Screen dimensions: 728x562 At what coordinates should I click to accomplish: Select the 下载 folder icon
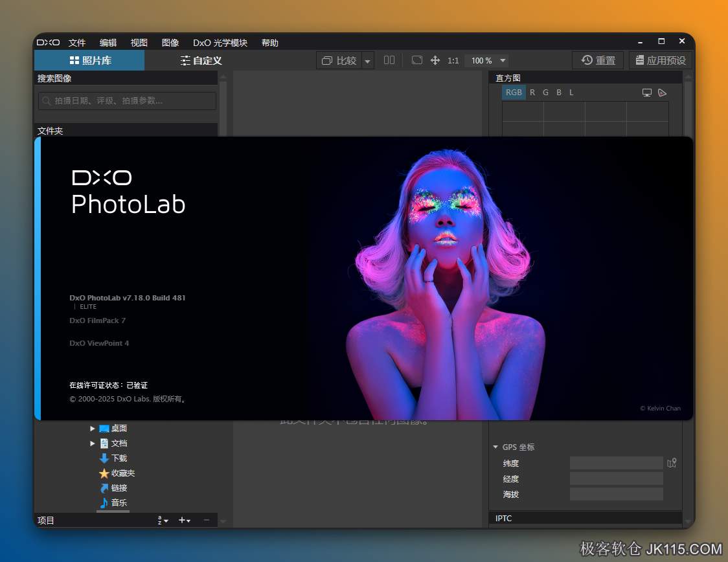coord(104,458)
